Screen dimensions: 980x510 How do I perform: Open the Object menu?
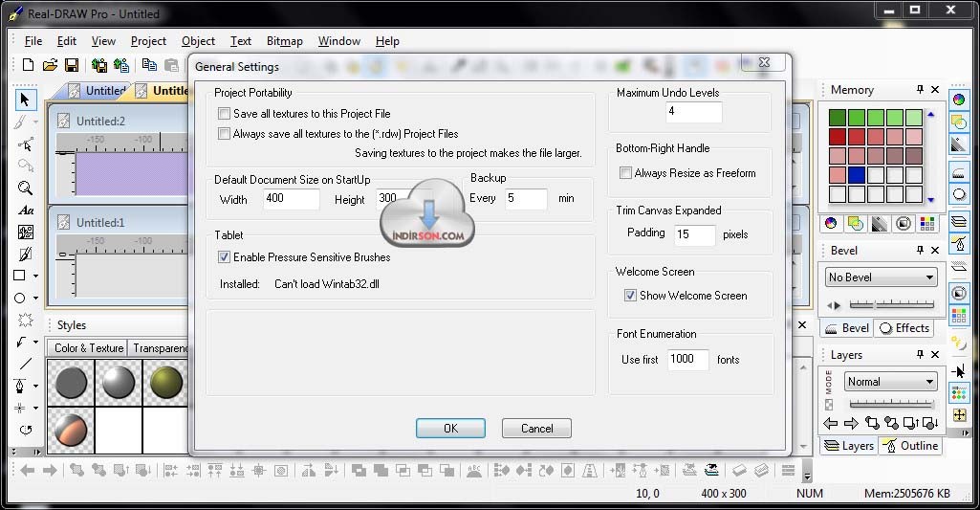(x=198, y=41)
